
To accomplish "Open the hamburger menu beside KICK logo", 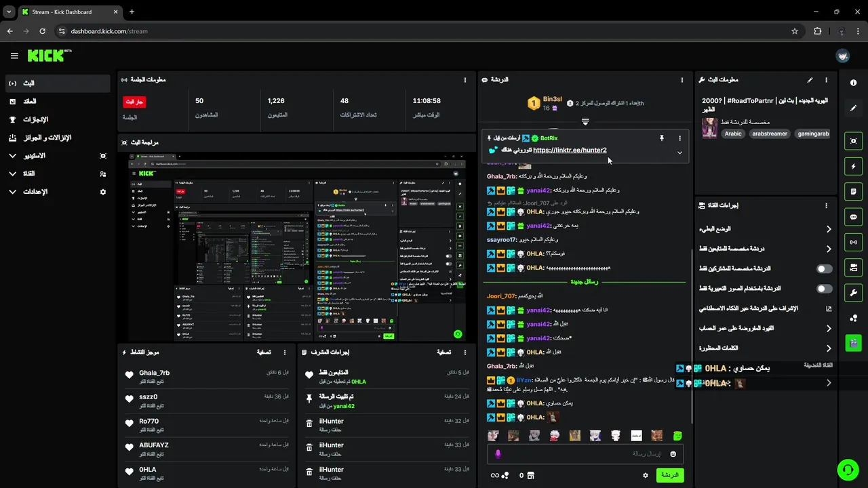I will [14, 56].
